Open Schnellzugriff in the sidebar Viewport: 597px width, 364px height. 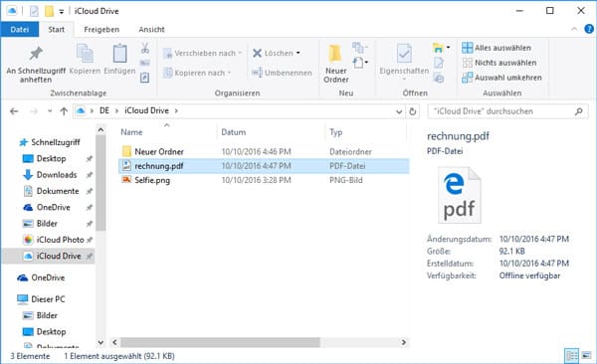point(56,142)
